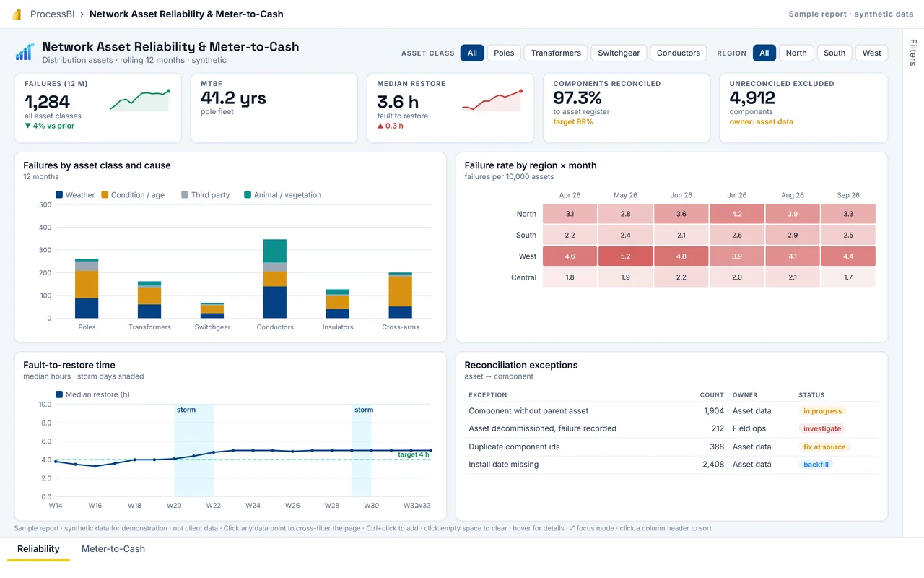Click the Poles stacked bar in chart

[x=87, y=288]
